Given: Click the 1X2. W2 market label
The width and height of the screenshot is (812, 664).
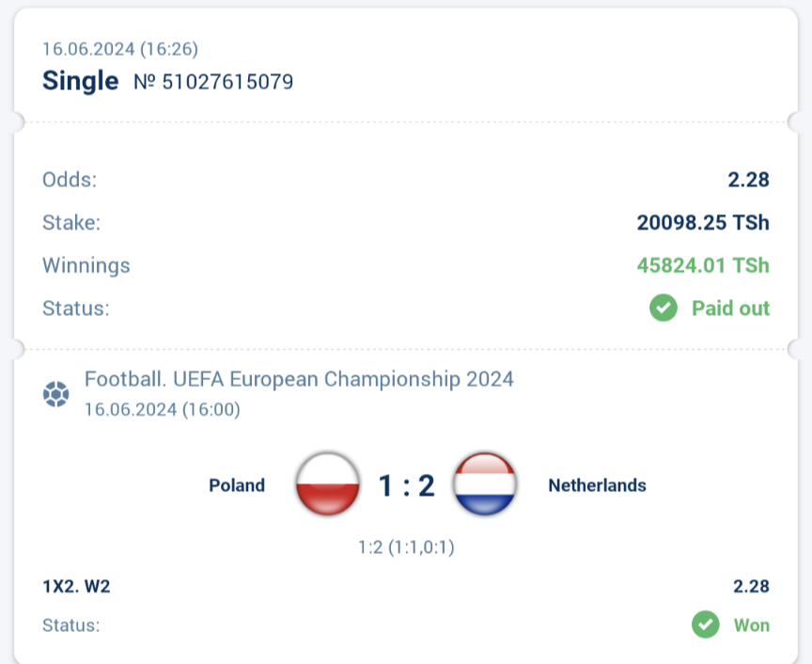Looking at the screenshot, I should pyautogui.click(x=76, y=586).
